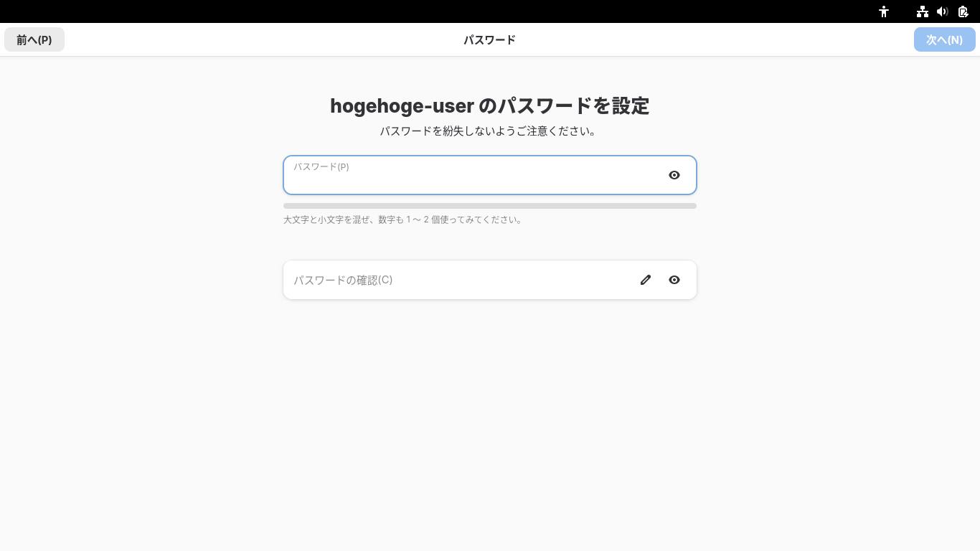Viewport: 980px width, 551px height.
Task: Open the sound menu from the system tray
Action: tap(943, 11)
